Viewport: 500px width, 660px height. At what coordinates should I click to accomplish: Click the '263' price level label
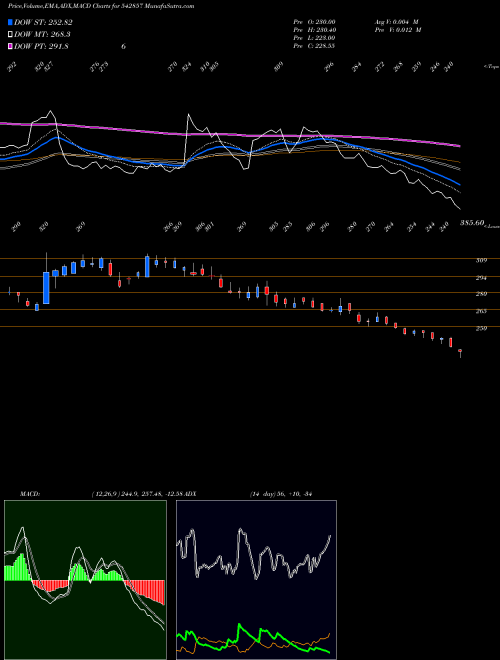tap(481, 311)
